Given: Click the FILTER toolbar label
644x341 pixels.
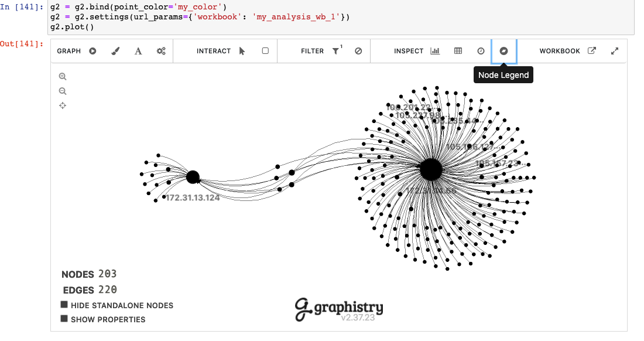Looking at the screenshot, I should pyautogui.click(x=313, y=51).
